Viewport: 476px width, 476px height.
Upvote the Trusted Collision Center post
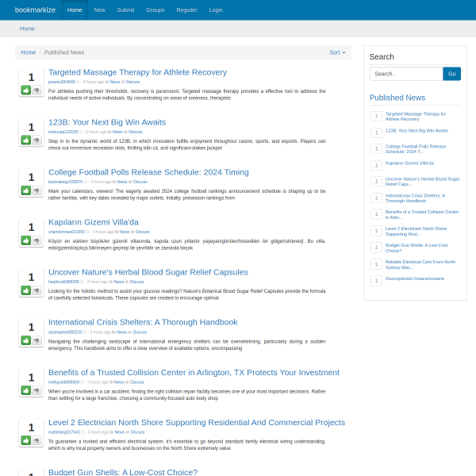[x=26, y=390]
